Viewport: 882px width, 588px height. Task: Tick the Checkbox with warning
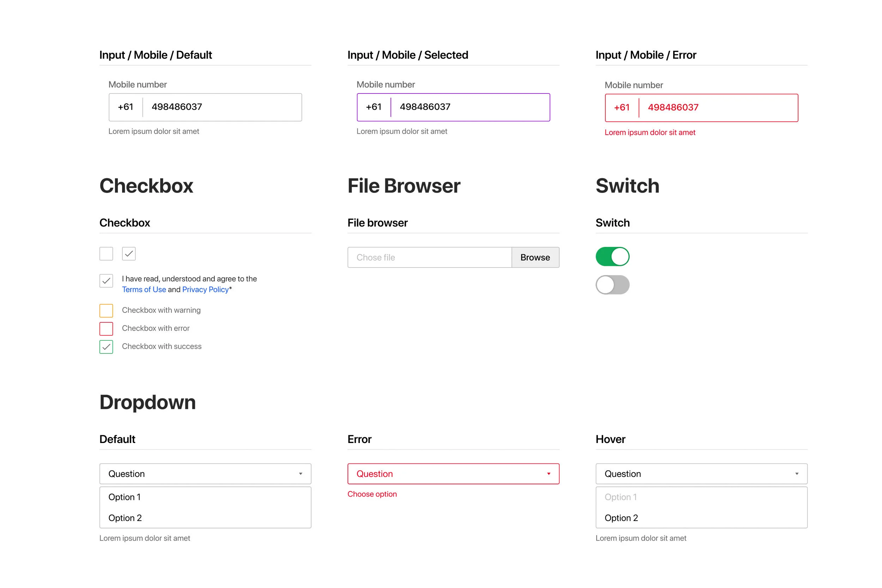point(106,310)
